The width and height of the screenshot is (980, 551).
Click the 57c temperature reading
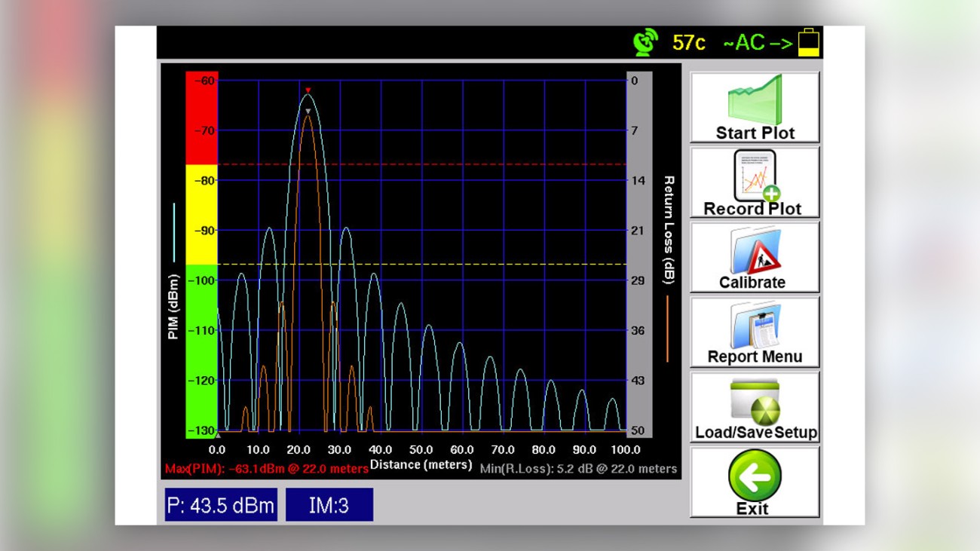[x=689, y=43]
